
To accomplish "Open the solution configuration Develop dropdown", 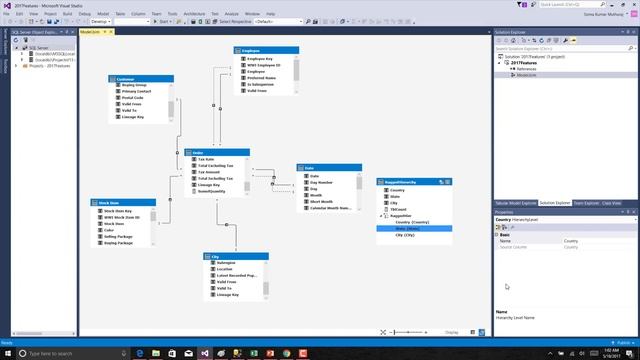I will pos(100,22).
